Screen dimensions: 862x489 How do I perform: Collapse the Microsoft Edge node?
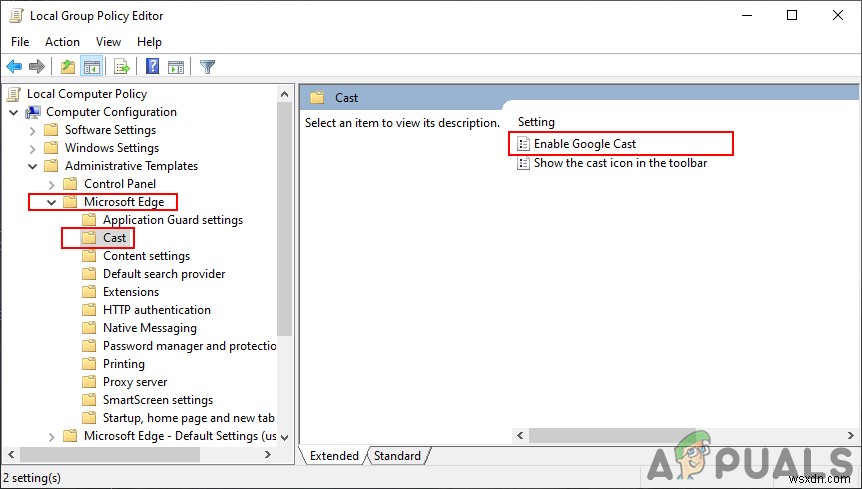(52, 202)
